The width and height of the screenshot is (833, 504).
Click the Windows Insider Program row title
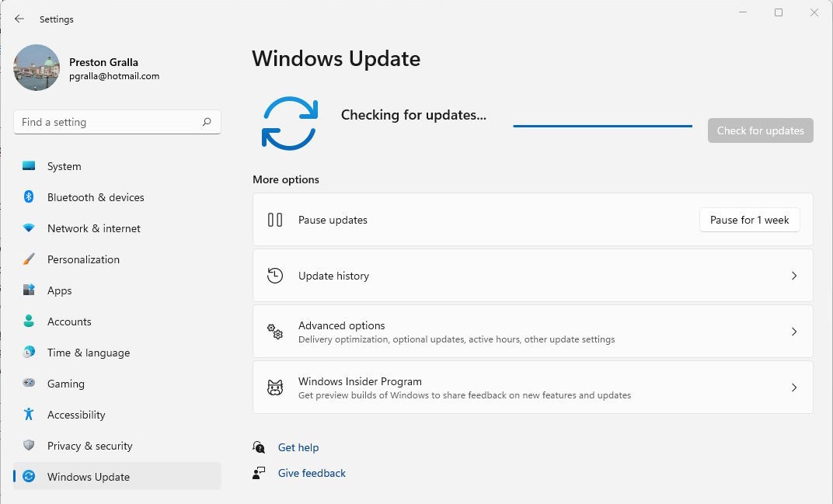361,381
